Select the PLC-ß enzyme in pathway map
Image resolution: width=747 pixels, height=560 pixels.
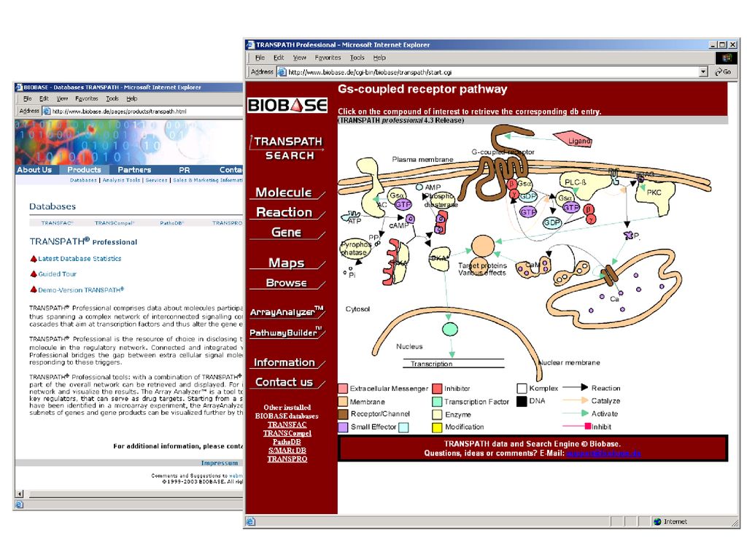(x=578, y=184)
